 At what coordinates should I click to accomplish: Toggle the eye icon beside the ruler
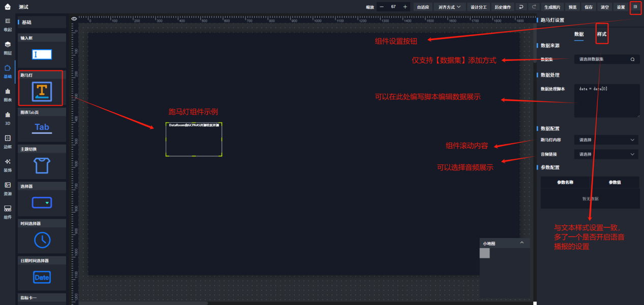[x=74, y=19]
